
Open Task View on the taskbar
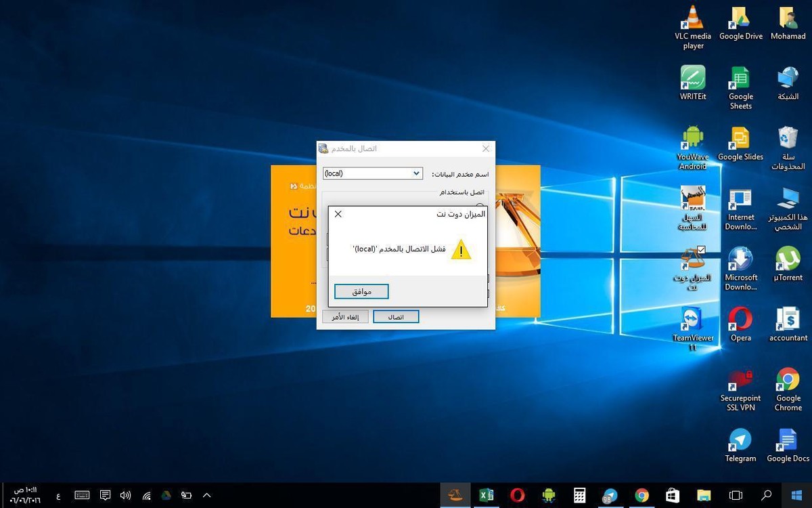736,495
